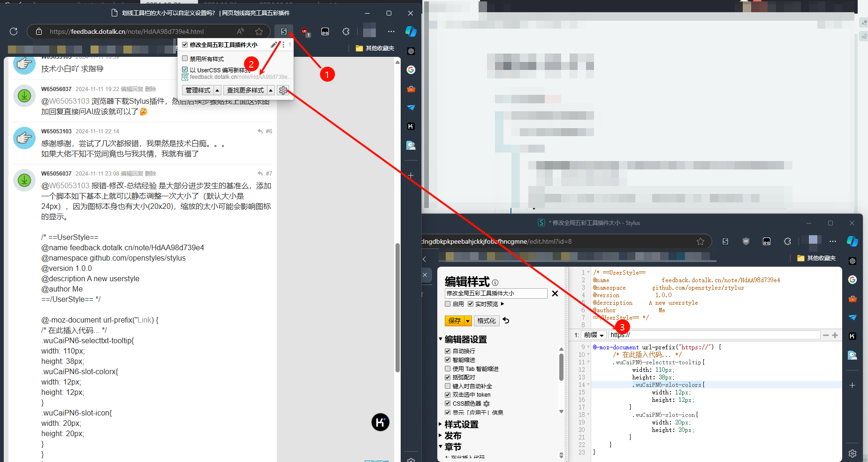Bookmark the Stylus editor page with star icon
This screenshot has height=462, width=868.
pyautogui.click(x=700, y=241)
